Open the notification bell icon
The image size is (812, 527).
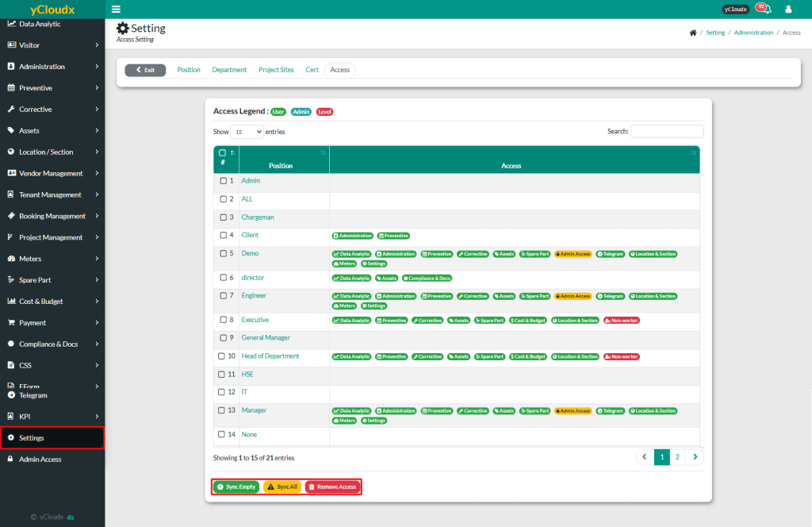click(766, 10)
